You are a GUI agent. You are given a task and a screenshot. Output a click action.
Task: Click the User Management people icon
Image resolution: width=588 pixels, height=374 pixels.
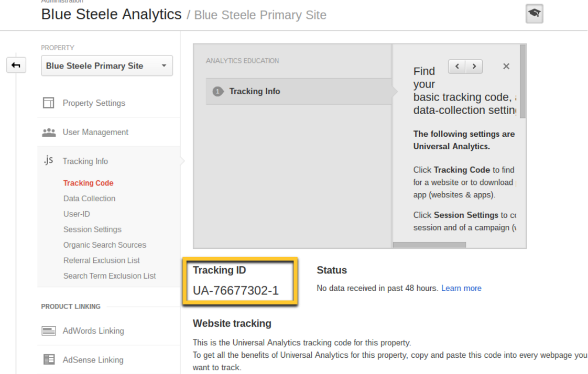pos(49,132)
